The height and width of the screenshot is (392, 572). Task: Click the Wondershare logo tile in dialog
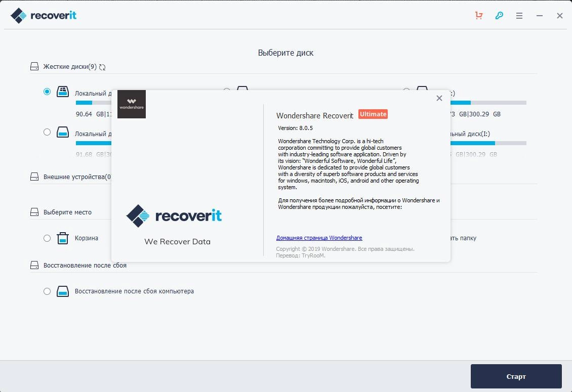tap(131, 104)
